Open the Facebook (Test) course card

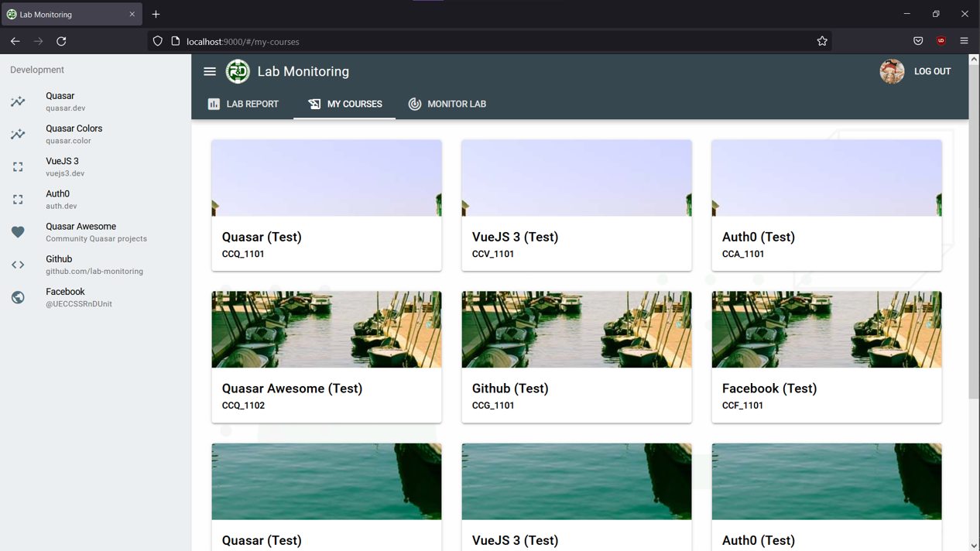(827, 357)
